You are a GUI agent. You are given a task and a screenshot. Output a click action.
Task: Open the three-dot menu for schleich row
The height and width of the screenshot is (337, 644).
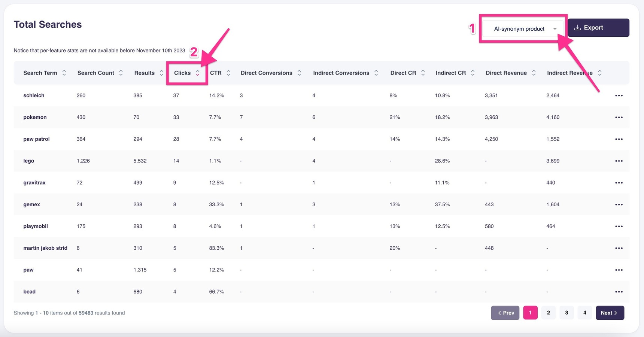619,95
